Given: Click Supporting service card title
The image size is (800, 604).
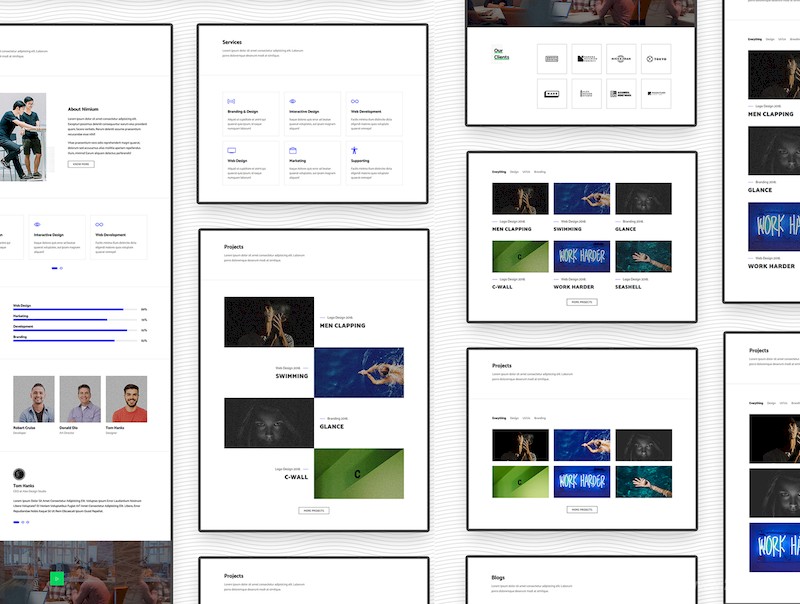Looking at the screenshot, I should pos(360,161).
